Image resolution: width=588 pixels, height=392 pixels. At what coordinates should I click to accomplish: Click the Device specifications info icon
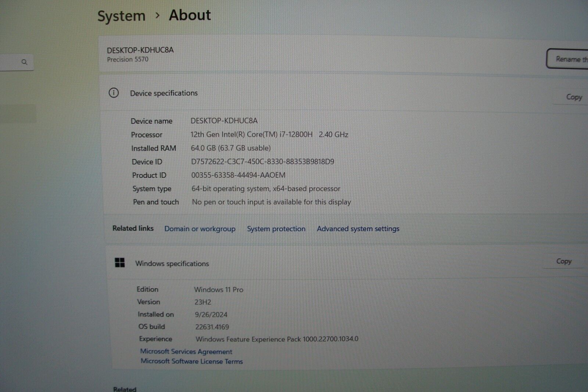coord(114,93)
